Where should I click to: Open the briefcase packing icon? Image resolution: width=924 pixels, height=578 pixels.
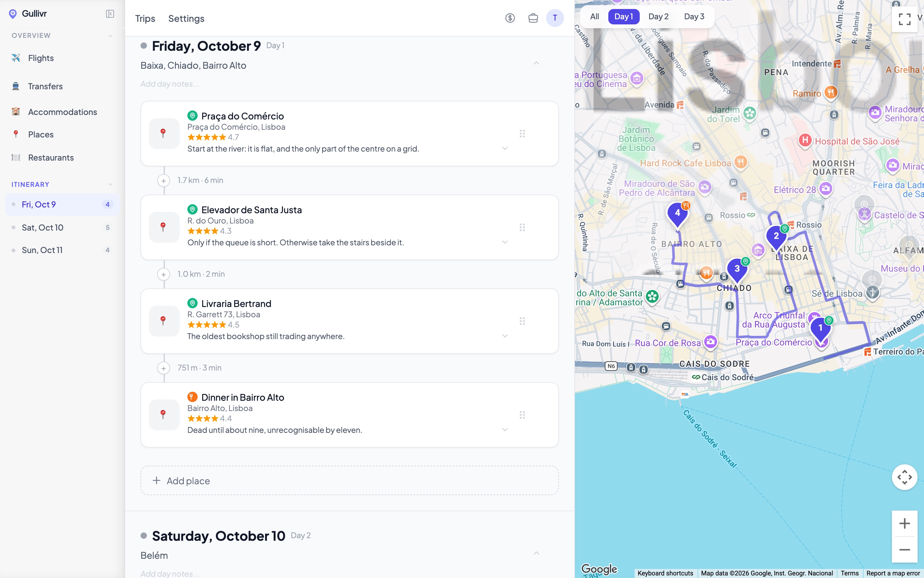(533, 18)
